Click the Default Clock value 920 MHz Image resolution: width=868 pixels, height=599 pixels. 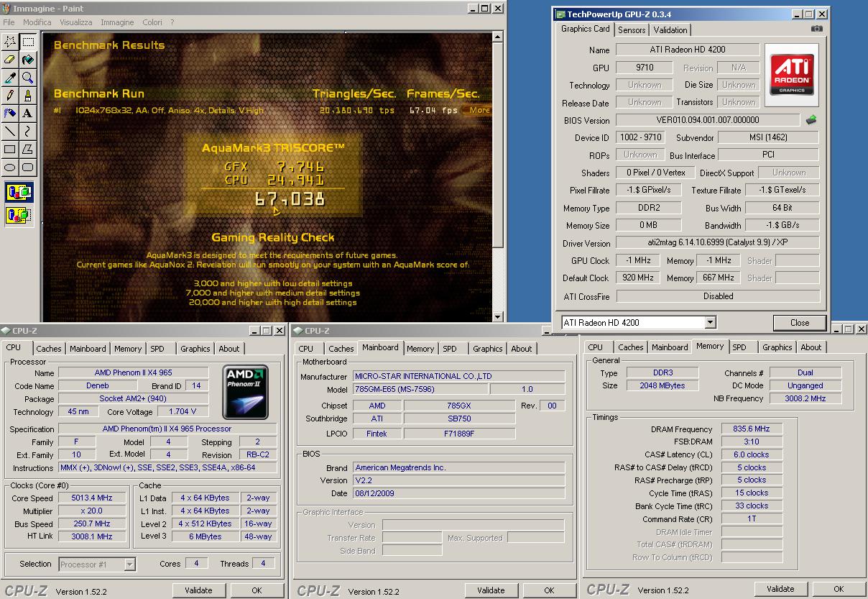pos(638,278)
